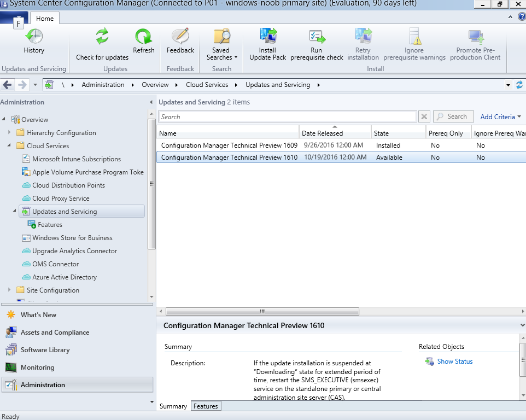Screen dimensions: 526x420
Task: Collapse the Administration navigation pane
Action: click(151, 102)
